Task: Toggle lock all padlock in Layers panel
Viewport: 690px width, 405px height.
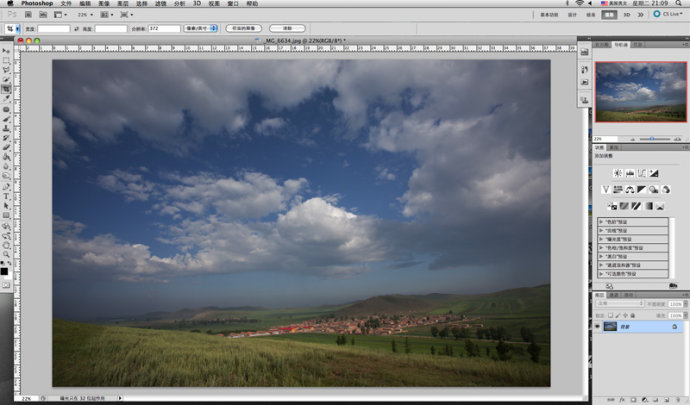Action: 633,316
